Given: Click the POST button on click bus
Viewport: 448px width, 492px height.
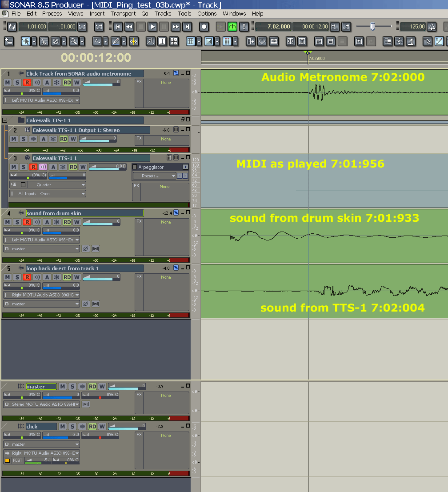Looking at the screenshot, I should tap(17, 460).
